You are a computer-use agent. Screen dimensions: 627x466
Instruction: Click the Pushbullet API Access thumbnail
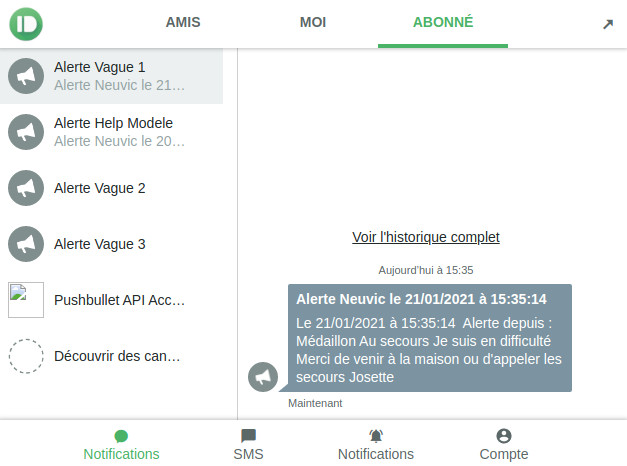[x=26, y=300]
